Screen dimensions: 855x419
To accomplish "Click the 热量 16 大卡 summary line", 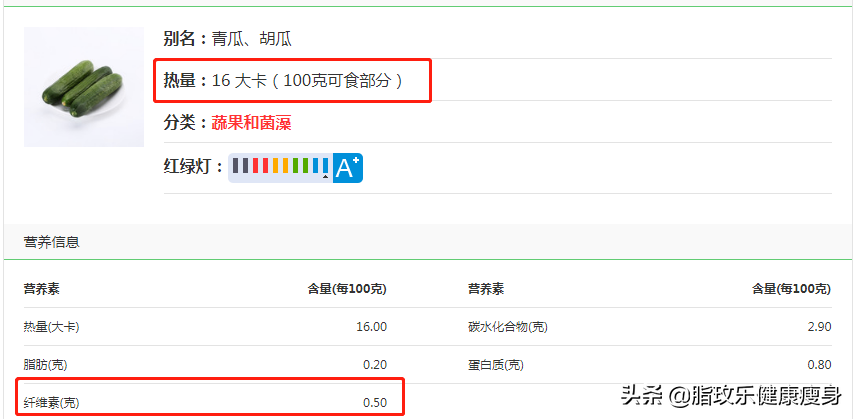I will [292, 80].
